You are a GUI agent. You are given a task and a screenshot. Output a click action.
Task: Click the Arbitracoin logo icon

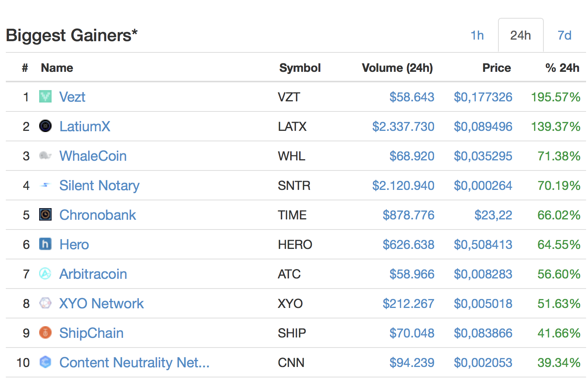(45, 274)
